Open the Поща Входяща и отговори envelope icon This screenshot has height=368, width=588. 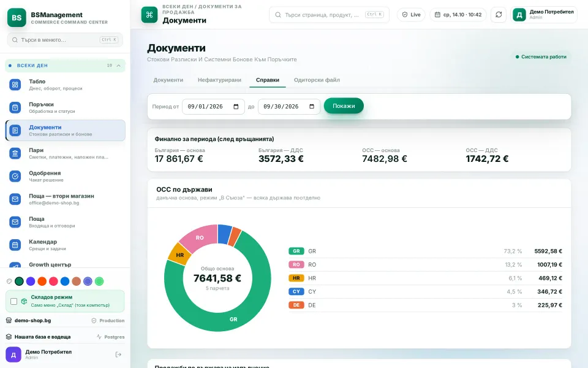coord(15,222)
